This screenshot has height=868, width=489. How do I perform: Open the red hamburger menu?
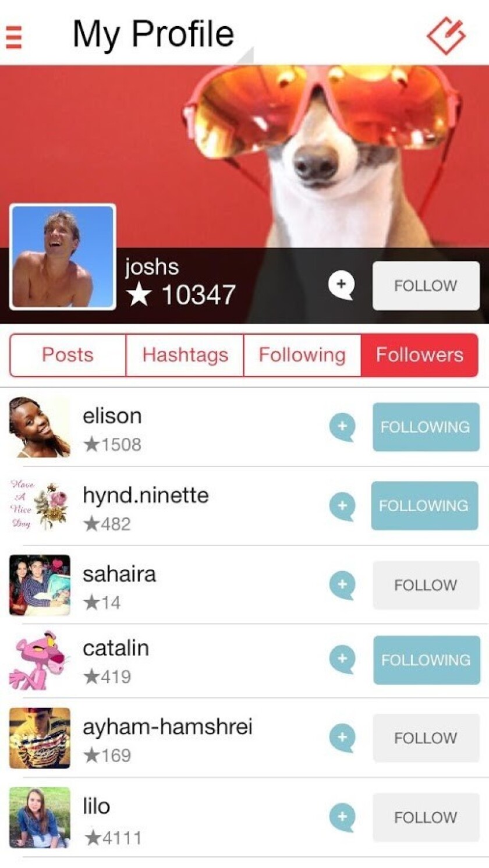tap(13, 36)
